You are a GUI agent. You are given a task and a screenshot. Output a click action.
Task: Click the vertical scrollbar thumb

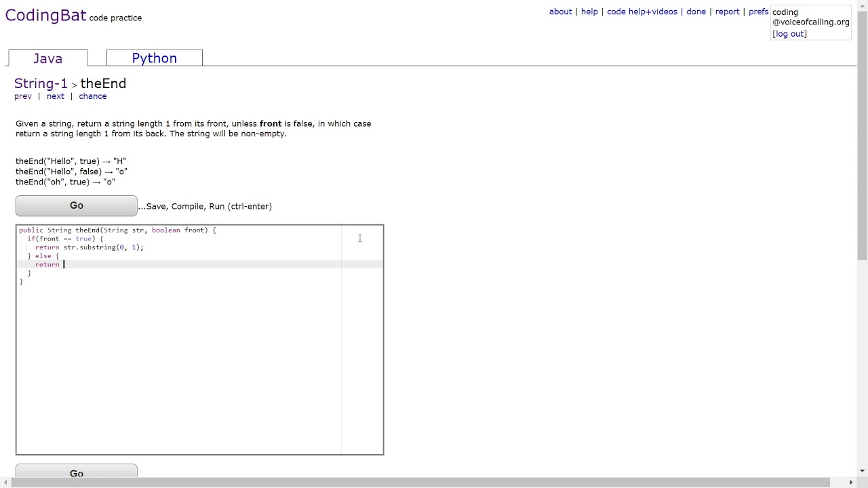click(x=862, y=136)
